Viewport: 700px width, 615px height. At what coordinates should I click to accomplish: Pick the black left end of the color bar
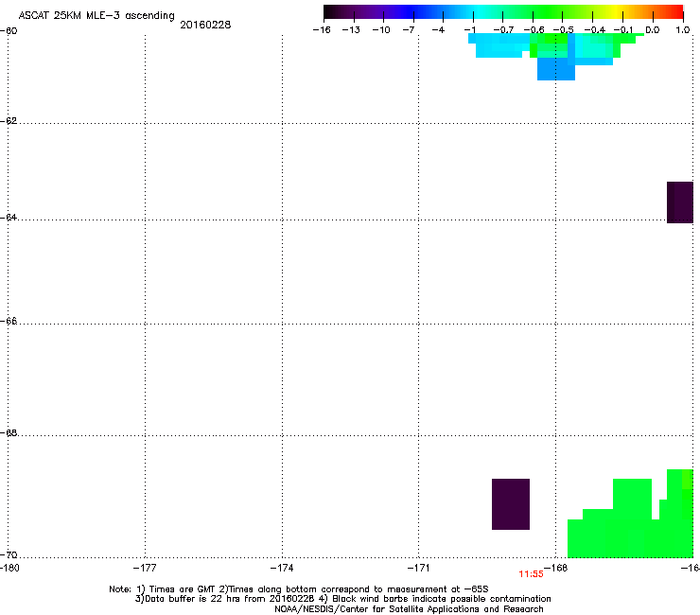point(328,11)
